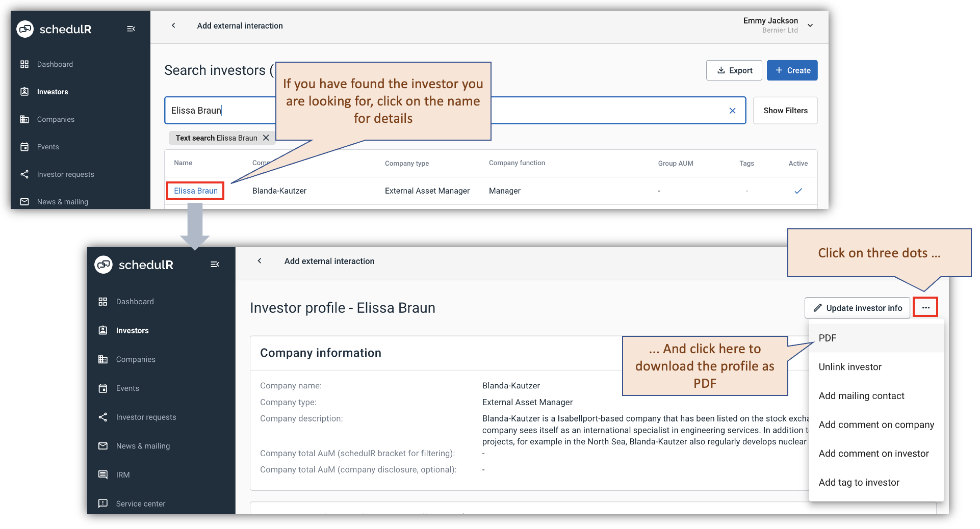
Task: Open the IRM section in the sidebar
Action: 122,474
